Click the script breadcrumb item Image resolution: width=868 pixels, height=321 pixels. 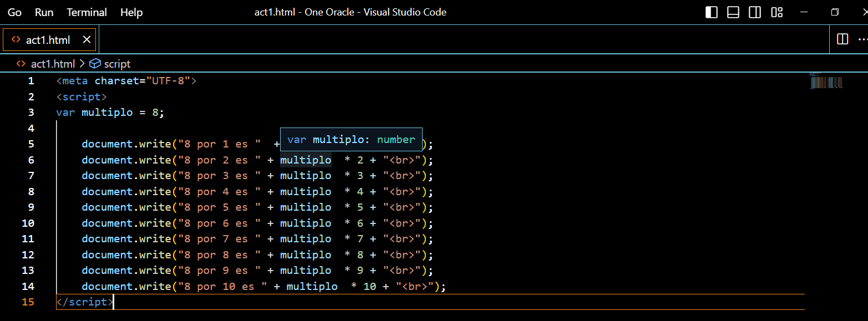(117, 64)
